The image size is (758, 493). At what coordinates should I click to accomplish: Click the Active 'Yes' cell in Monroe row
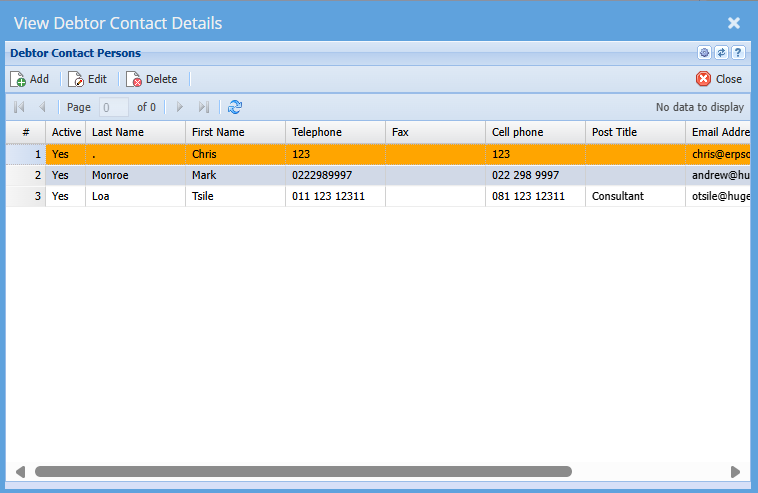(66, 175)
